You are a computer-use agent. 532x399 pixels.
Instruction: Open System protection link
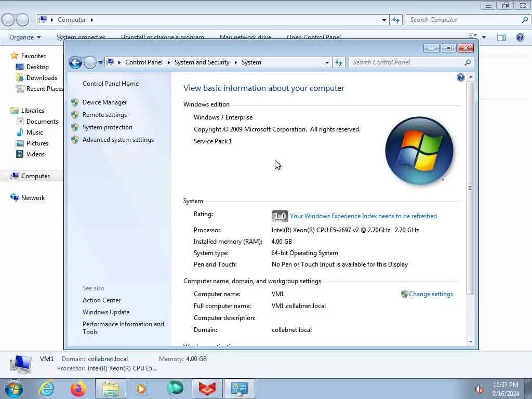(x=107, y=127)
